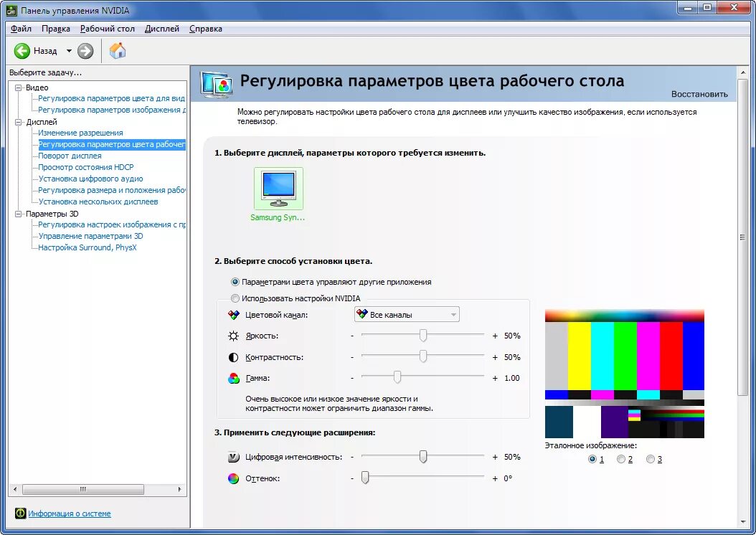Collapse the Дисплей tree section
756x535 pixels.
coord(19,122)
